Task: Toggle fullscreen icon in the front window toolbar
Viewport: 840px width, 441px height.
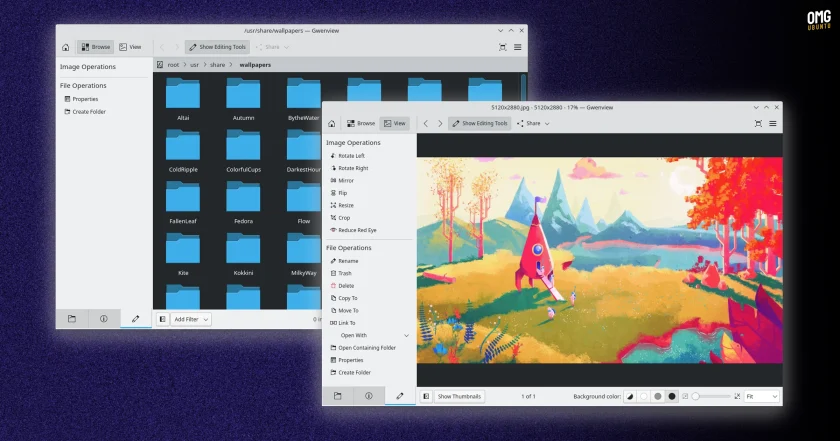Action: [x=758, y=123]
